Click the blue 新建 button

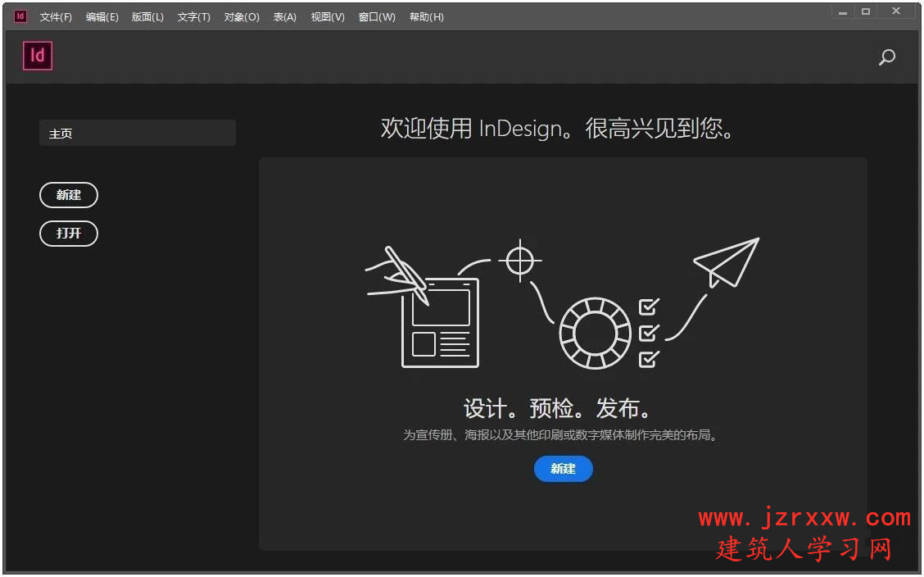[564, 469]
